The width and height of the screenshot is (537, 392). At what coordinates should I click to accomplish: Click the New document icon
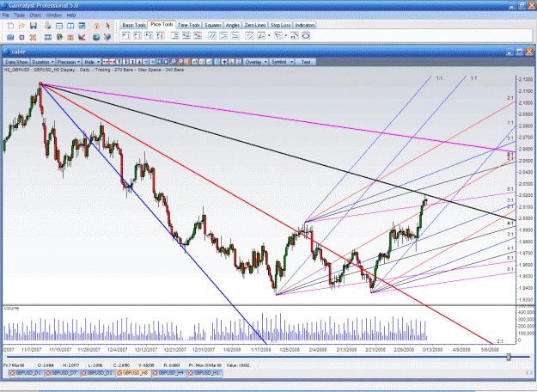10,26
